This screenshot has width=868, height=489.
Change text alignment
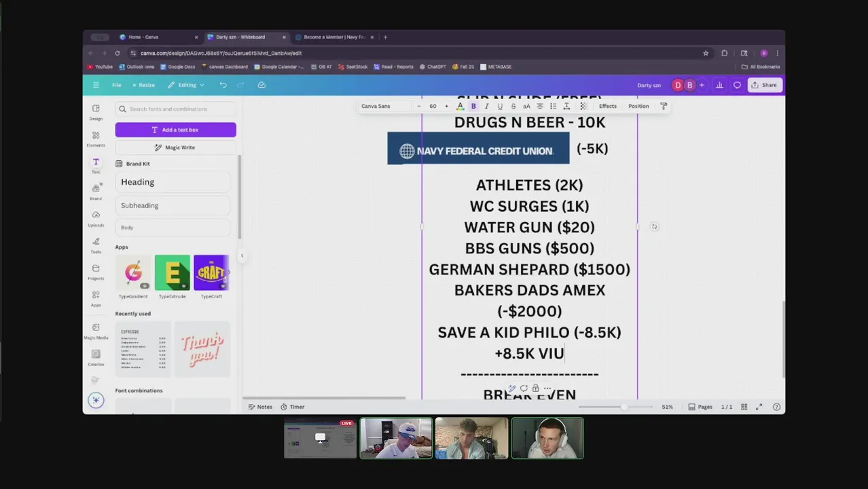(540, 106)
